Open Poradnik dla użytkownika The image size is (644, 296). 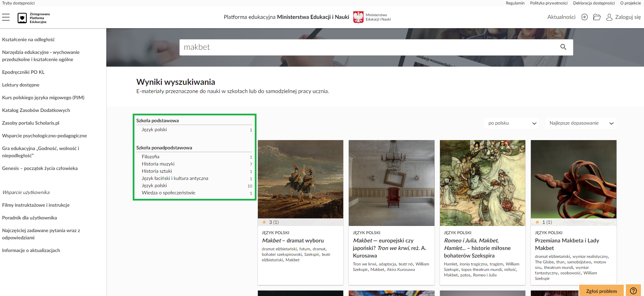pyautogui.click(x=29, y=218)
